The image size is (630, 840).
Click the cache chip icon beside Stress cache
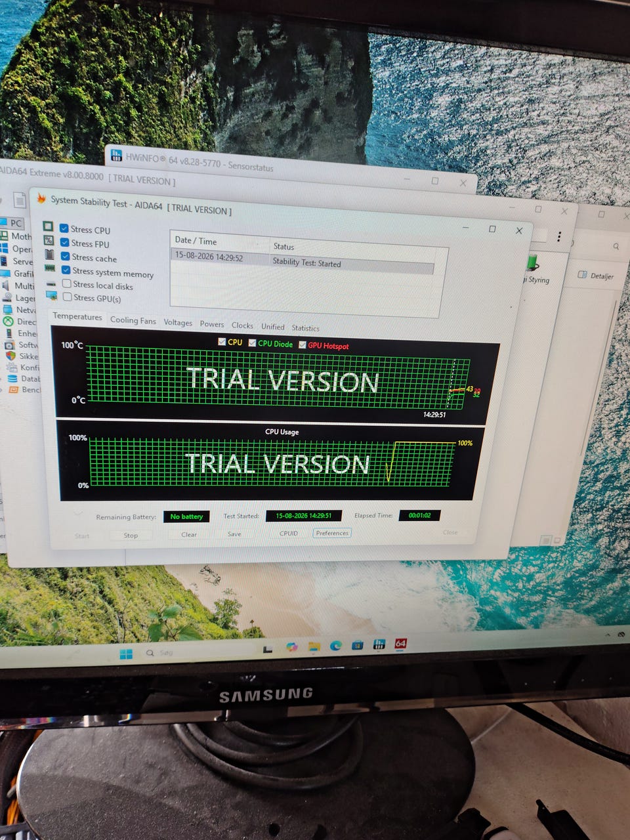(x=49, y=254)
